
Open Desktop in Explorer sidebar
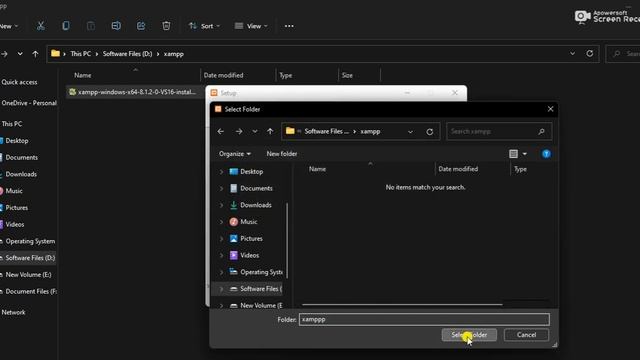pos(17,140)
